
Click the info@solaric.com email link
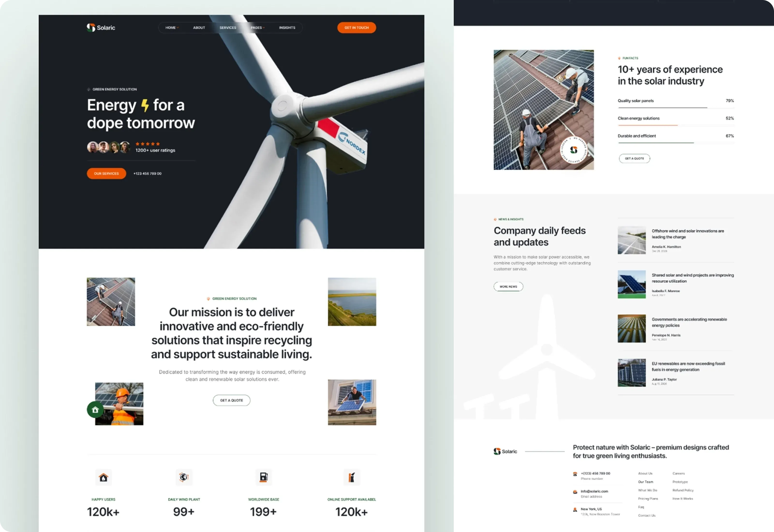click(x=594, y=491)
